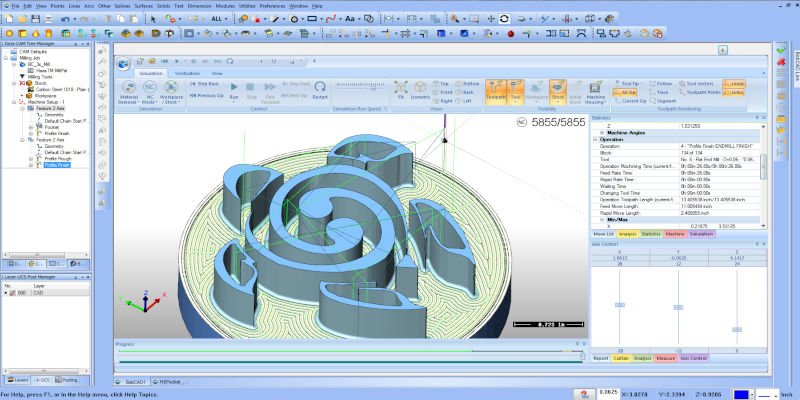Click Current Op rendering button
This screenshot has width=800, height=400.
[630, 101]
